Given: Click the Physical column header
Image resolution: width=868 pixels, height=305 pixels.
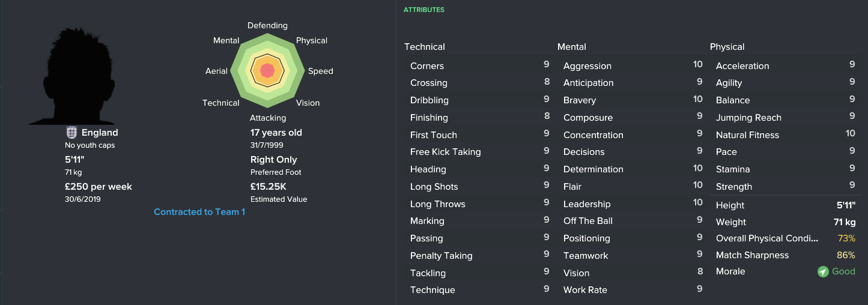Looking at the screenshot, I should [727, 47].
